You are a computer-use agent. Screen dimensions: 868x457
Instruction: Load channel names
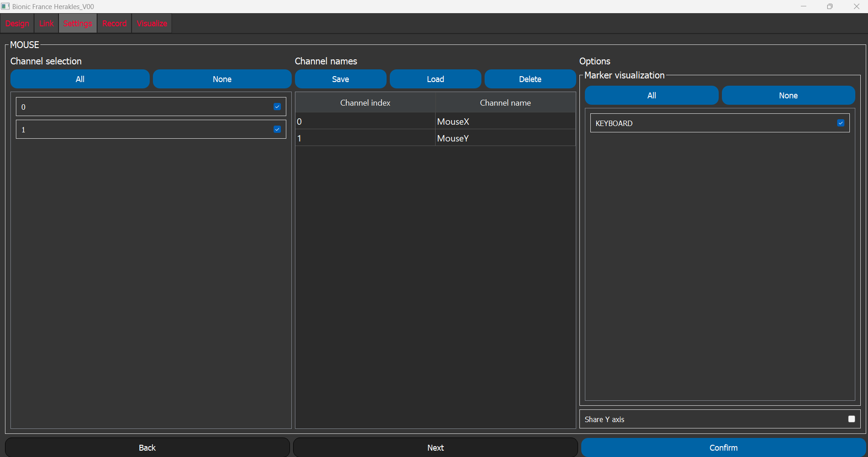click(x=435, y=79)
